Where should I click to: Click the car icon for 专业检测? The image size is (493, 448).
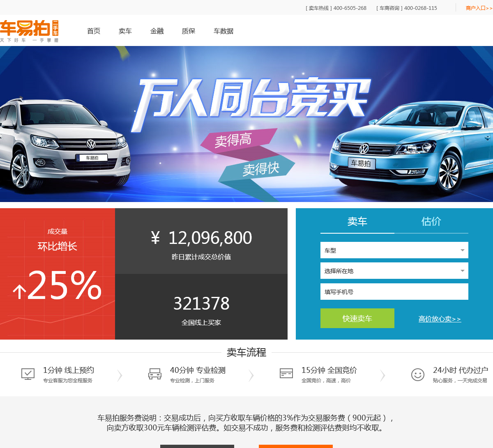coord(155,374)
